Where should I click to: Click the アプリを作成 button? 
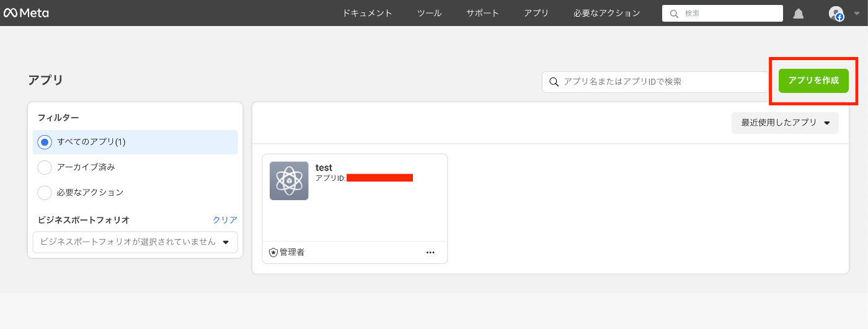[813, 81]
